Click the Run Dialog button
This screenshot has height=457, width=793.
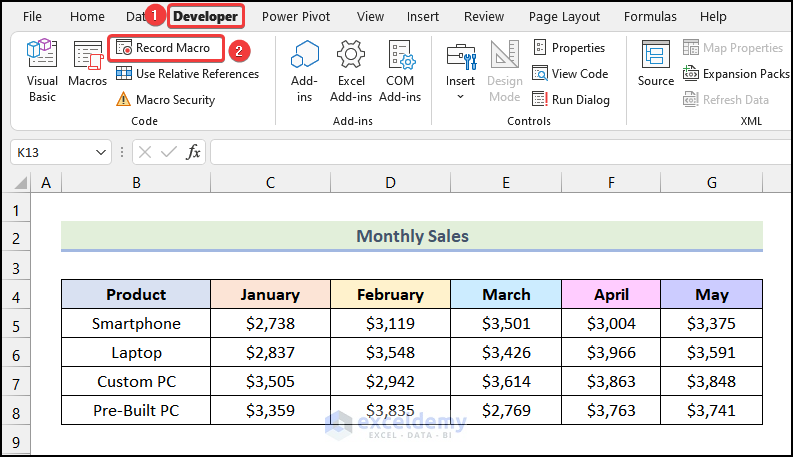tap(568, 100)
